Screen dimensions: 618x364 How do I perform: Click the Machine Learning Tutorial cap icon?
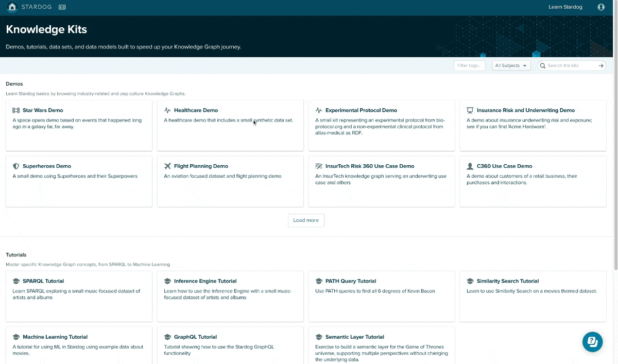[16, 337]
